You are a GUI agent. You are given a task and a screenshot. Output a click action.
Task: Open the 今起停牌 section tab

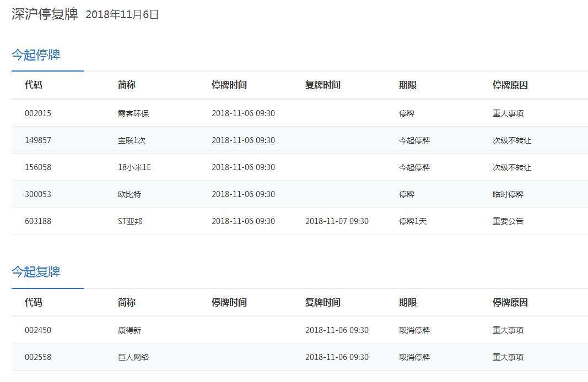tap(36, 55)
